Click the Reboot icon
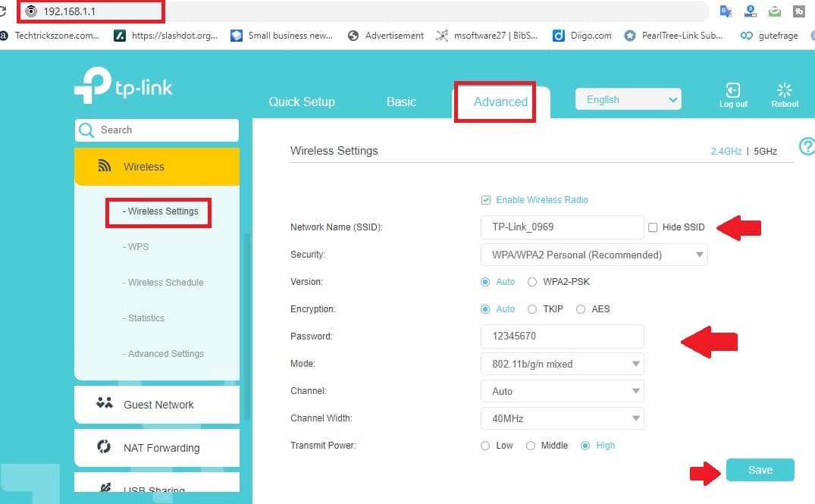Image resolution: width=815 pixels, height=504 pixels. 785,91
